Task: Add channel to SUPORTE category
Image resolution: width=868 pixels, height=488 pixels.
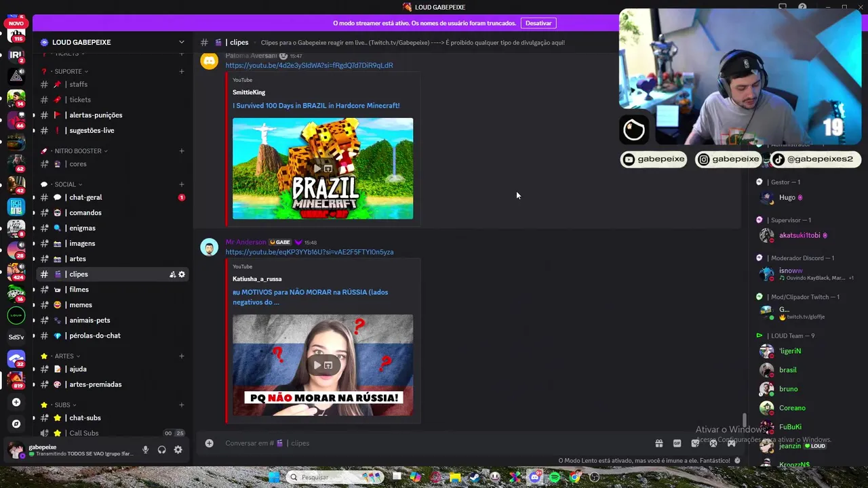Action: click(182, 71)
